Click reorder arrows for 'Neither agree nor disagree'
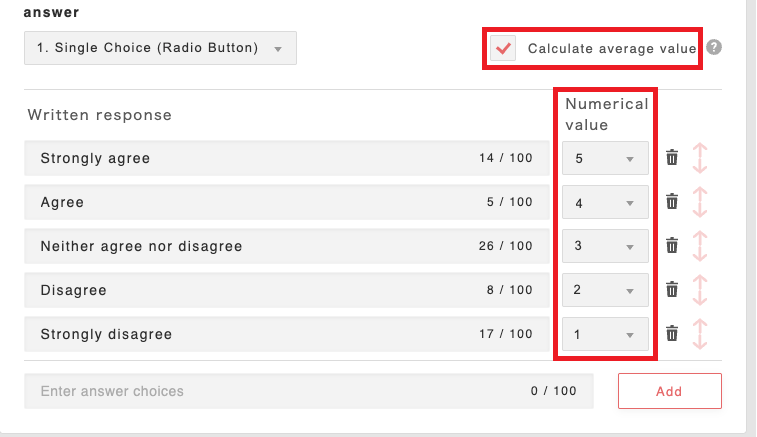The image size is (757, 437). (700, 246)
